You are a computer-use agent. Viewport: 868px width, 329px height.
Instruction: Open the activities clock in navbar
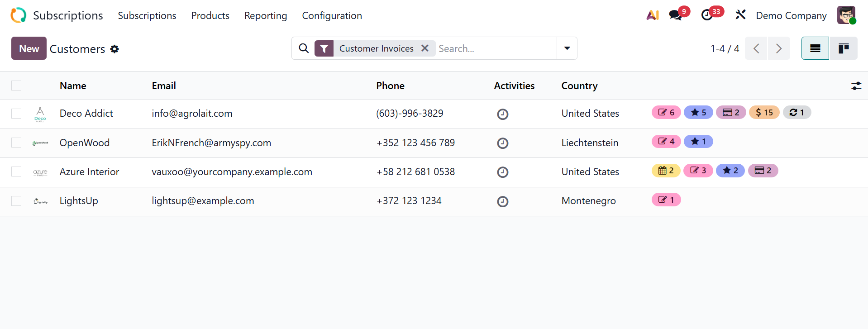pos(707,15)
